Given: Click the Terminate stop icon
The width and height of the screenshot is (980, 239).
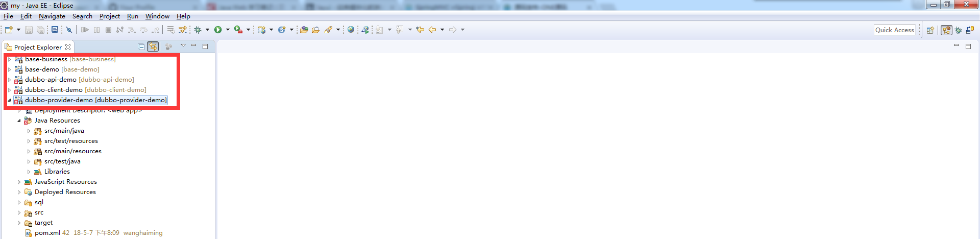Looking at the screenshot, I should tap(108, 30).
